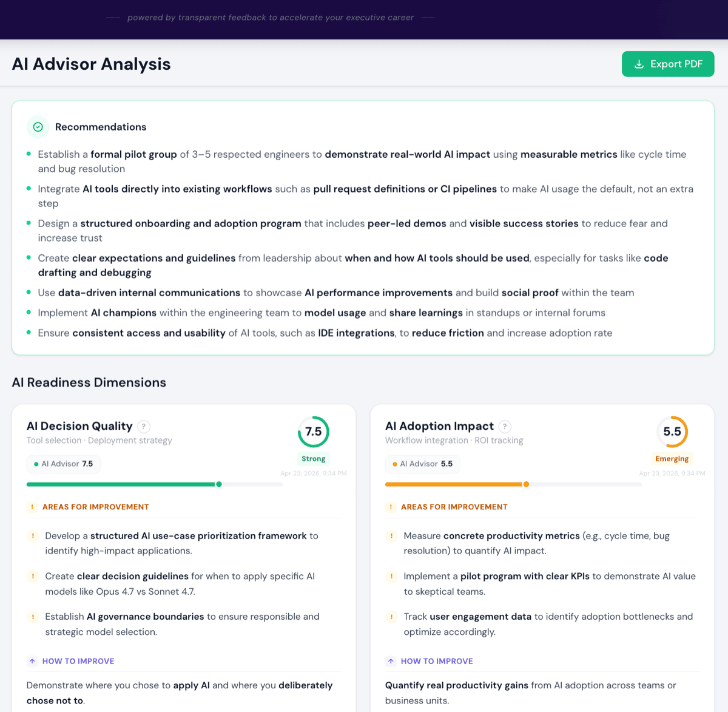Viewport: 728px width, 712px height.
Task: Select the AI Advisor 7.5 chip
Action: tap(64, 464)
